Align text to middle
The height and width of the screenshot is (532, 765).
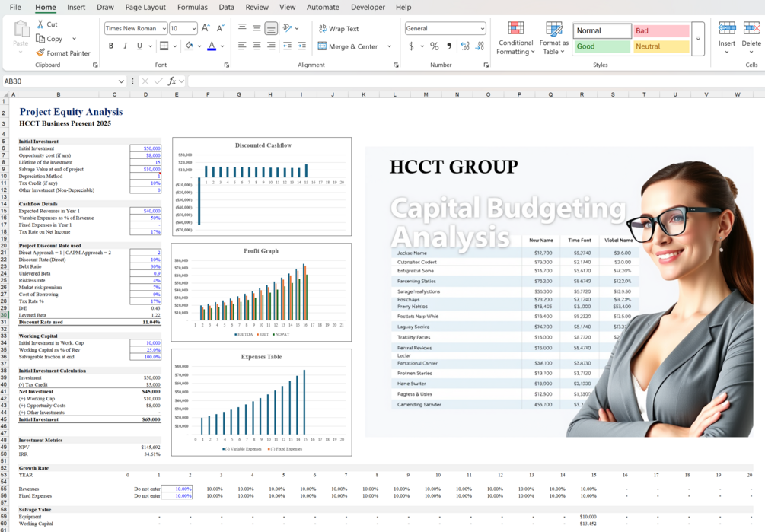tap(257, 28)
